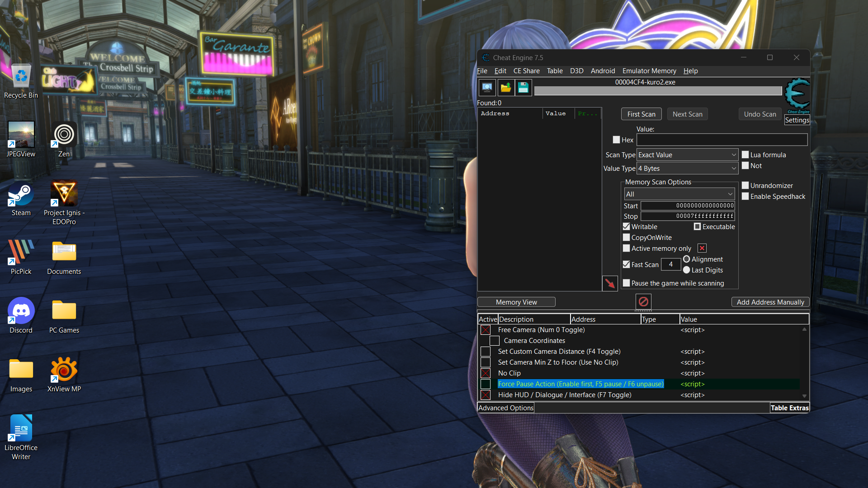Activate the Free Camera script checkbox
This screenshot has width=868, height=488.
pyautogui.click(x=486, y=330)
